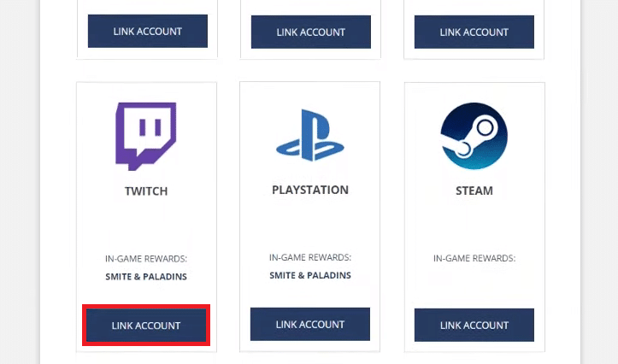Click Link Account in card above Steam
Image resolution: width=618 pixels, height=364 pixels.
(x=474, y=32)
